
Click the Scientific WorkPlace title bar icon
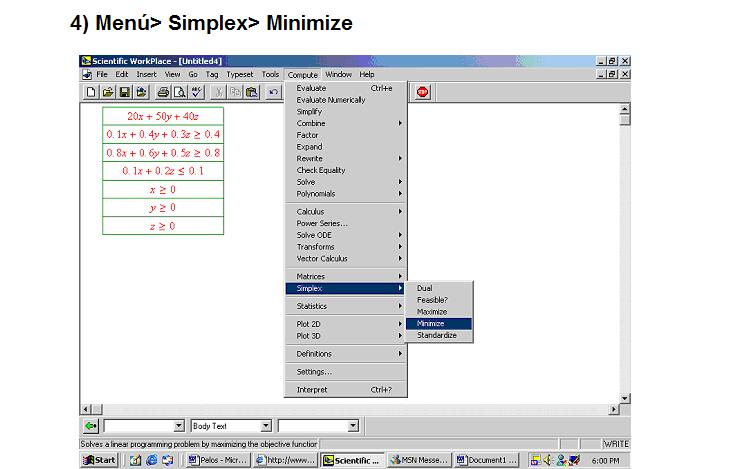click(x=86, y=61)
